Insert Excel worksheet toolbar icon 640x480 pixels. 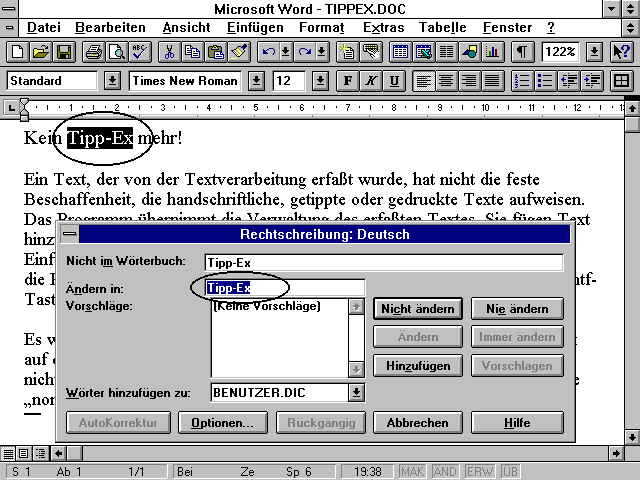423,52
